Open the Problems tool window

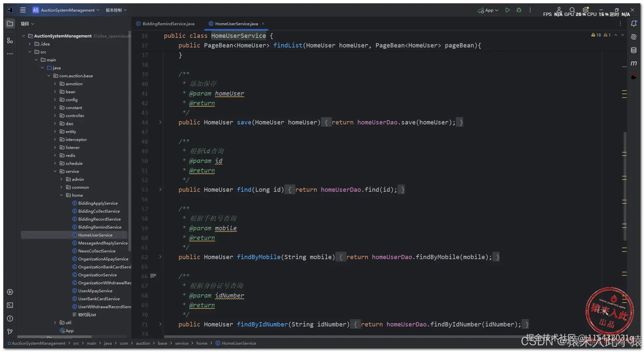click(10, 318)
